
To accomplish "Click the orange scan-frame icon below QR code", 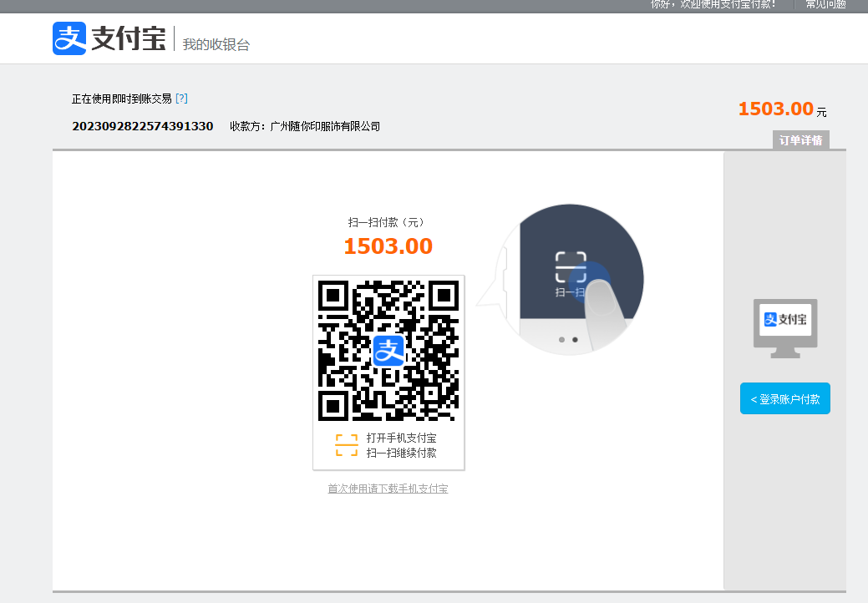I will 346,445.
